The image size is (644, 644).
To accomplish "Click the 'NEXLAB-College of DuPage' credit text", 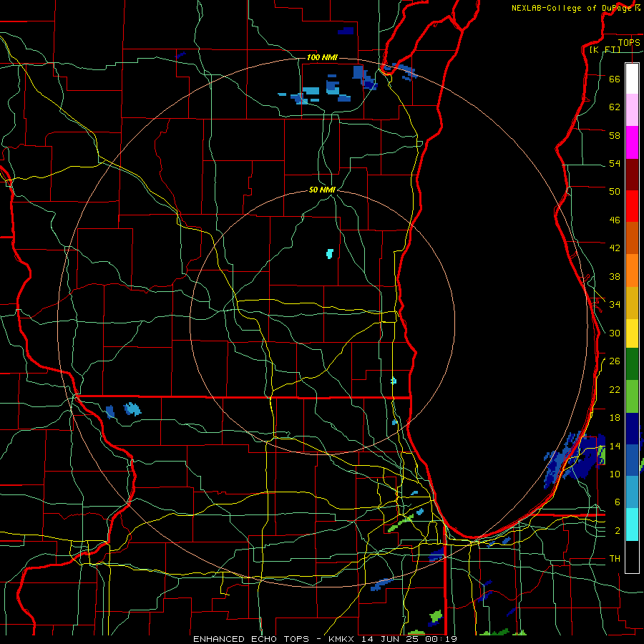I will point(571,8).
